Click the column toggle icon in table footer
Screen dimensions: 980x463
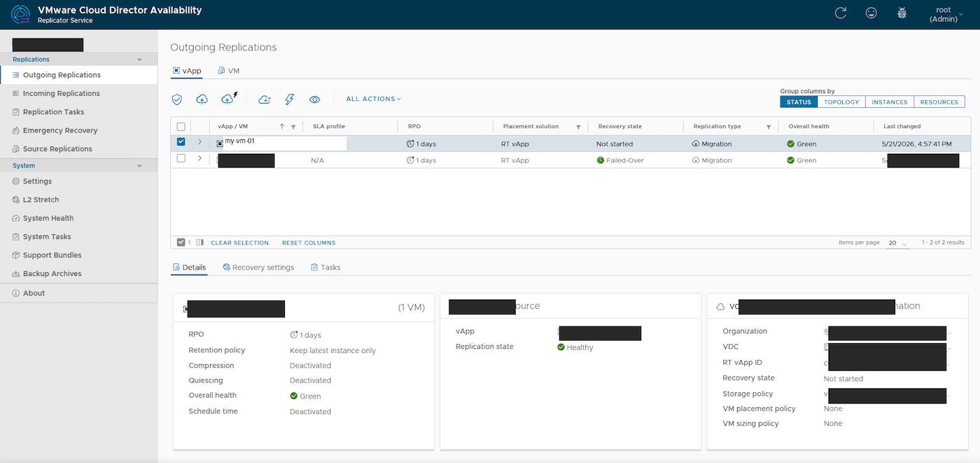pos(200,242)
